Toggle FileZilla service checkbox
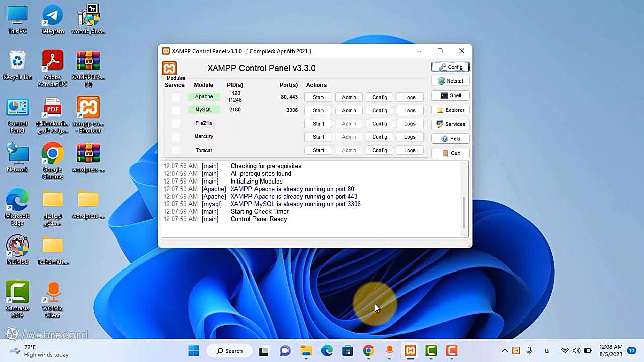Image resolution: width=644 pixels, height=362 pixels. point(175,123)
